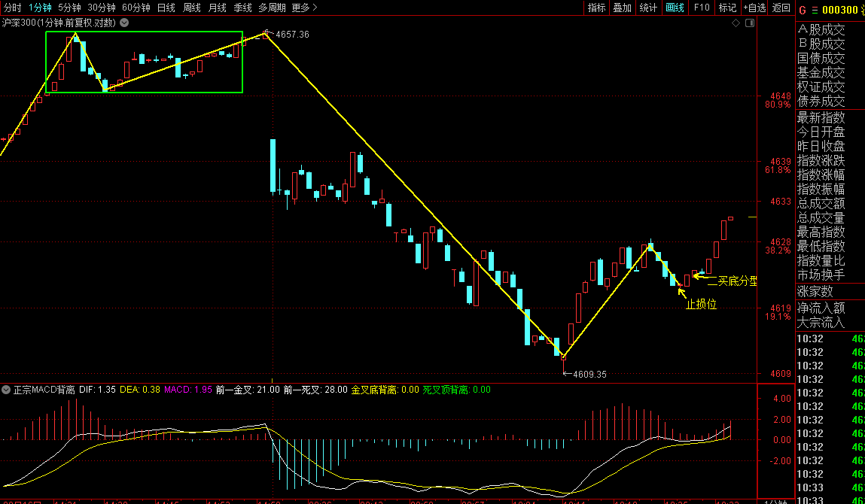Image resolution: width=865 pixels, height=504 pixels.
Task: Toggle the 画线 drawing tool
Action: click(x=675, y=8)
